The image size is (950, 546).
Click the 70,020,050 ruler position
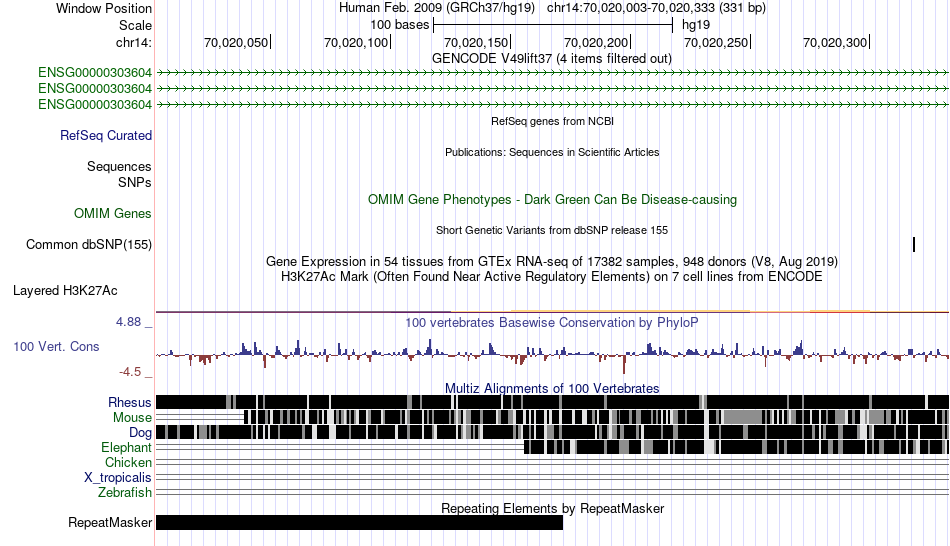(237, 42)
